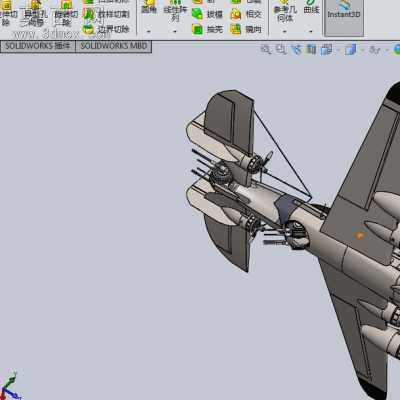Expand the View Orientation dropdown arrow
Image resolution: width=400 pixels, height=400 pixels.
point(338,50)
